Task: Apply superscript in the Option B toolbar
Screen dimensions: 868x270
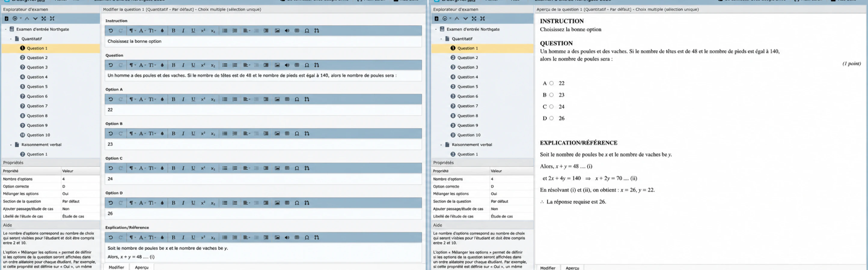Action: 203,134
